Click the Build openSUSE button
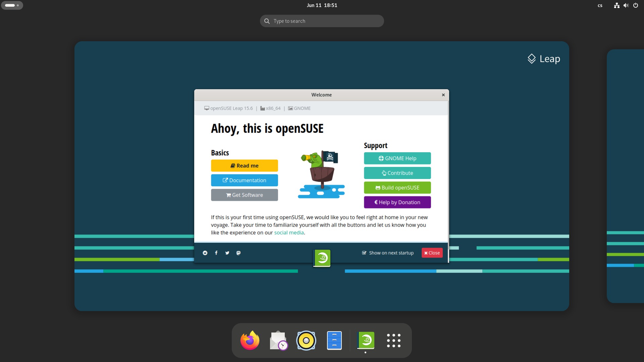The image size is (644, 362). [397, 188]
